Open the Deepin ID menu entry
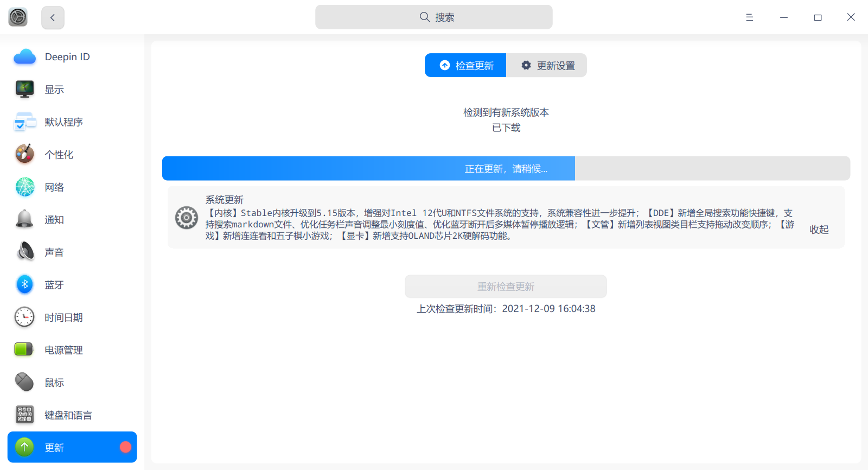 [72, 57]
